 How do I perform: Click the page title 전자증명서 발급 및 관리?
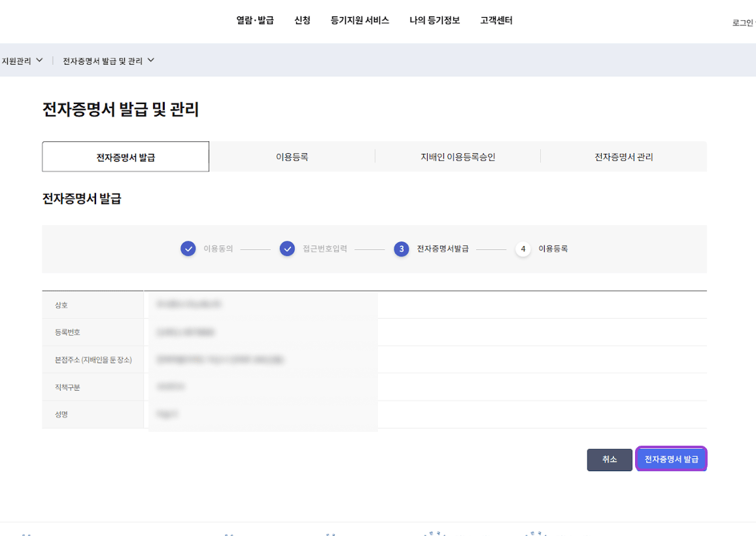[120, 109]
